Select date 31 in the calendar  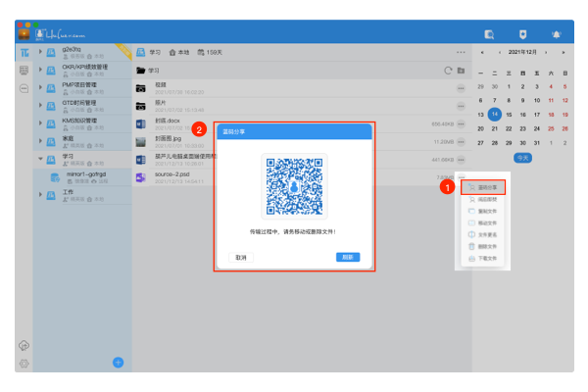coord(537,143)
